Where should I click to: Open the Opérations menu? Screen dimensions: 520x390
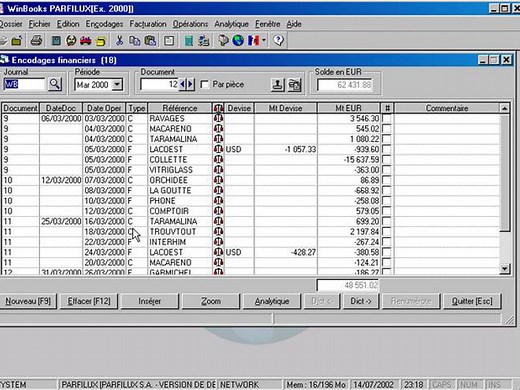[x=190, y=24]
